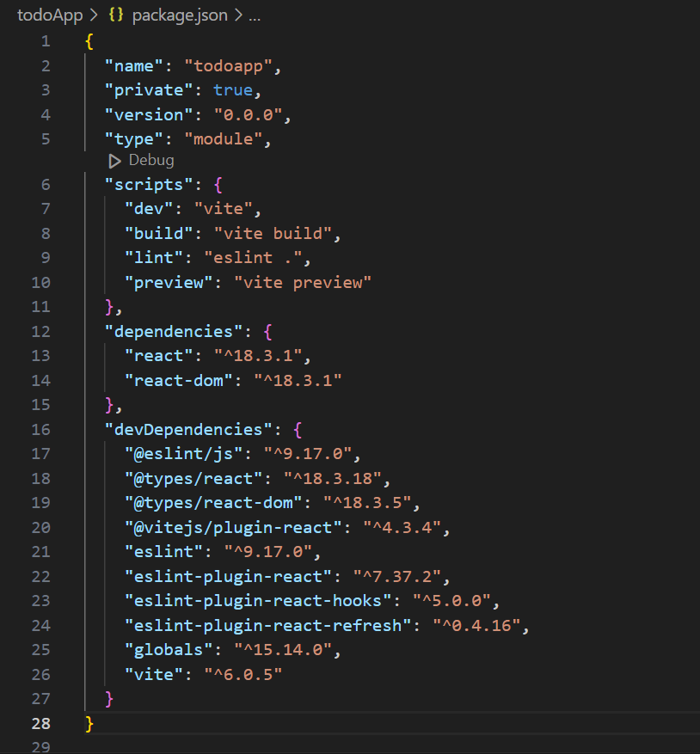Expand the breadcrumb ellipsis segment
Screen dimensions: 700x754
click(x=255, y=17)
